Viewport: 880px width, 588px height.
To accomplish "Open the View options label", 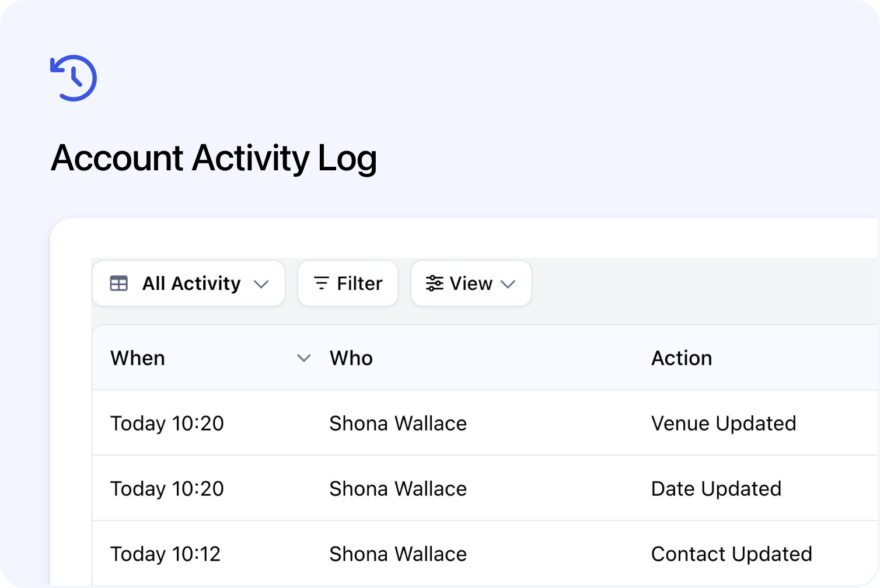I will (x=471, y=283).
